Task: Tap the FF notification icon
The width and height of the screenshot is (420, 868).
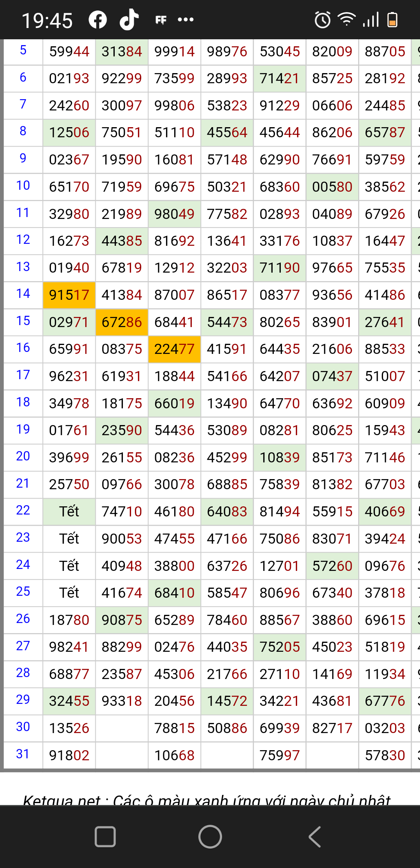Action: pyautogui.click(x=161, y=20)
